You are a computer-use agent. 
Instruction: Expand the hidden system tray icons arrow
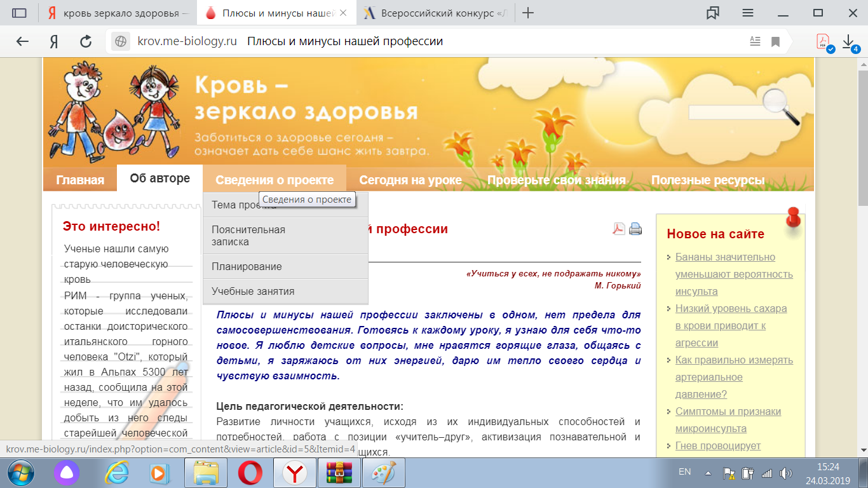tap(708, 473)
